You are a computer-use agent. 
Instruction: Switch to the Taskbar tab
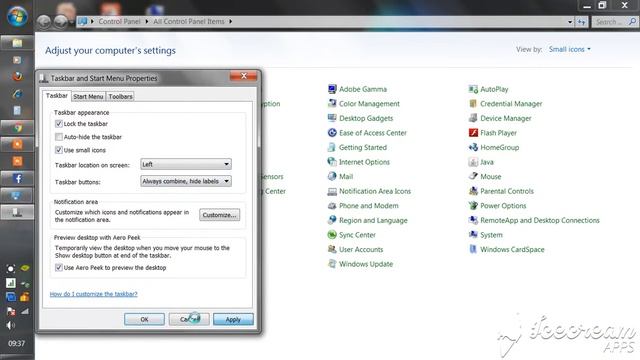point(57,96)
